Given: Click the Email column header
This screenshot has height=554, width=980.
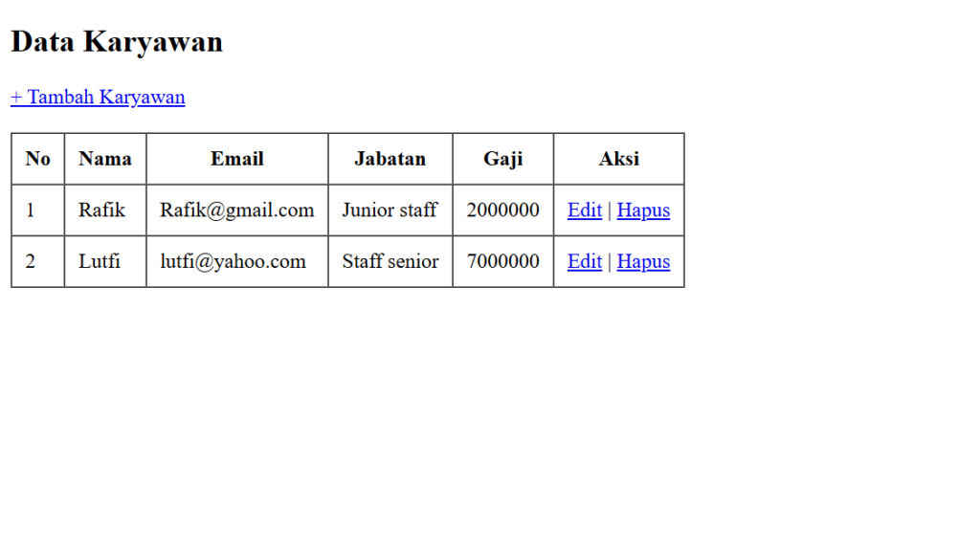Looking at the screenshot, I should (x=237, y=159).
